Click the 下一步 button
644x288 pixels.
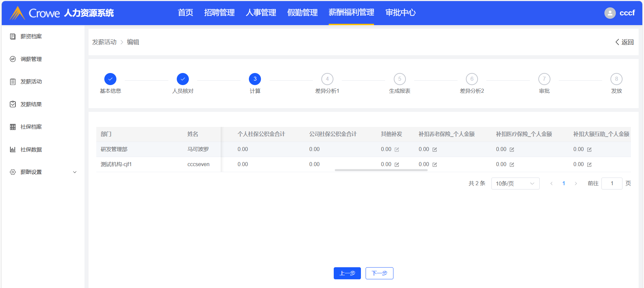pos(379,273)
